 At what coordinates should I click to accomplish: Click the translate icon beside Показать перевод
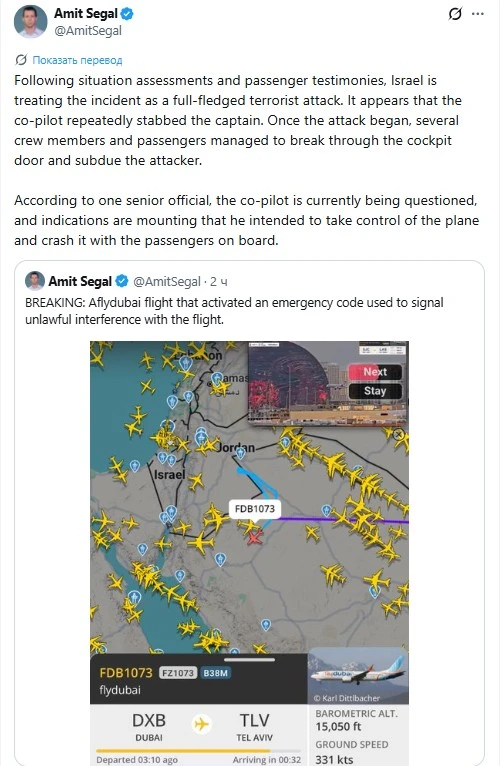[21, 60]
